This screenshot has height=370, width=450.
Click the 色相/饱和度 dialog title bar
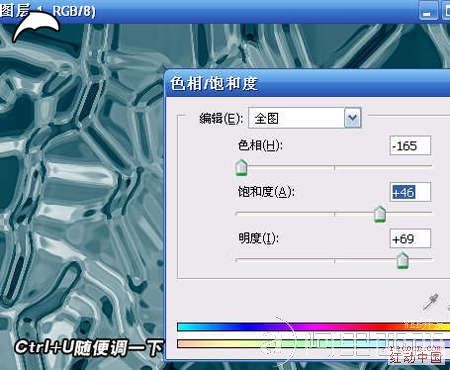coord(307,83)
